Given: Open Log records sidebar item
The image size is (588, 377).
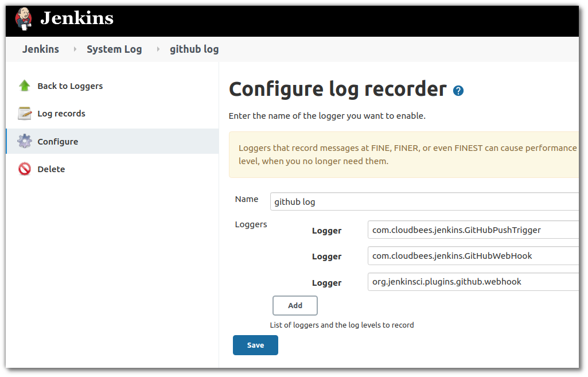Looking at the screenshot, I should 61,113.
